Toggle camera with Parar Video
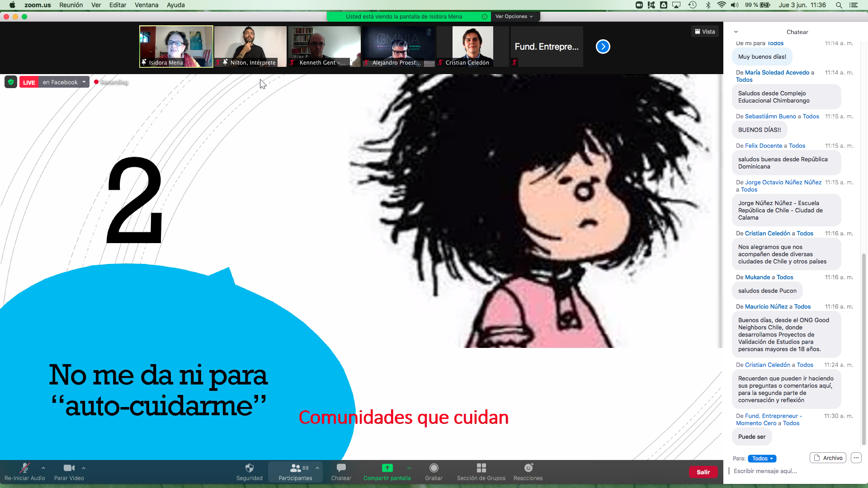This screenshot has width=868, height=488. [x=69, y=468]
